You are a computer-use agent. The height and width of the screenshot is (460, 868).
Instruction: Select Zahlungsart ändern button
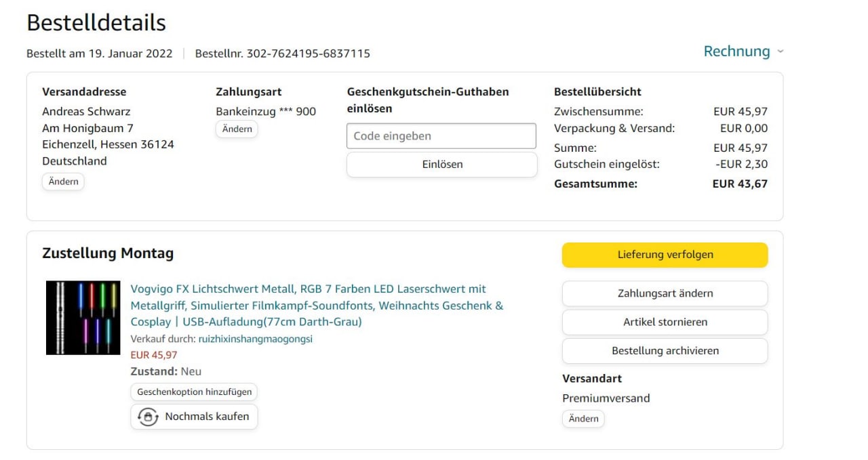(x=665, y=293)
